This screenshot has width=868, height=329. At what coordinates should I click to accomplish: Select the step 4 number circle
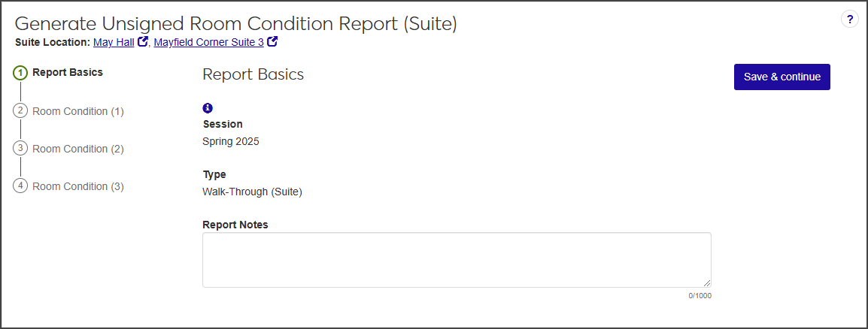click(20, 186)
